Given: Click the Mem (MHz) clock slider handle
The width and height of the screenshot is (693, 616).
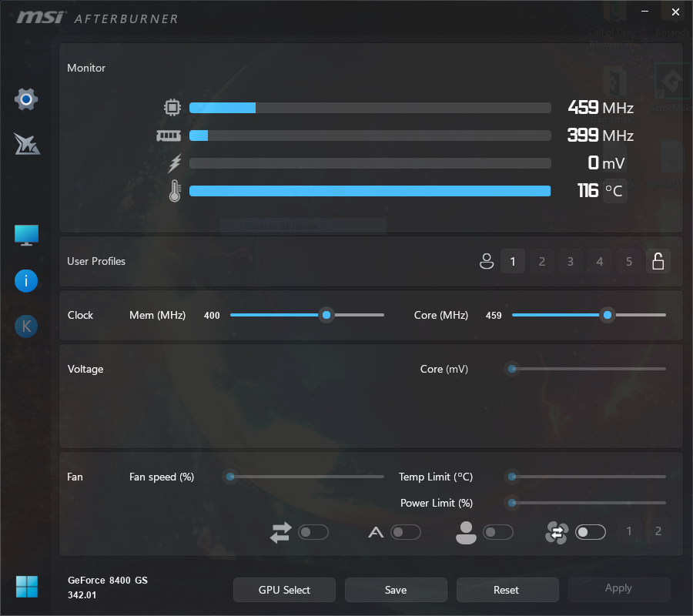Looking at the screenshot, I should [x=326, y=315].
